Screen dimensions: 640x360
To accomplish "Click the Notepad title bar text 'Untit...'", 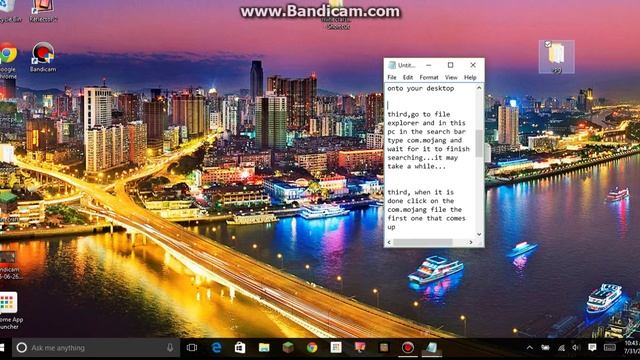I will tap(407, 65).
